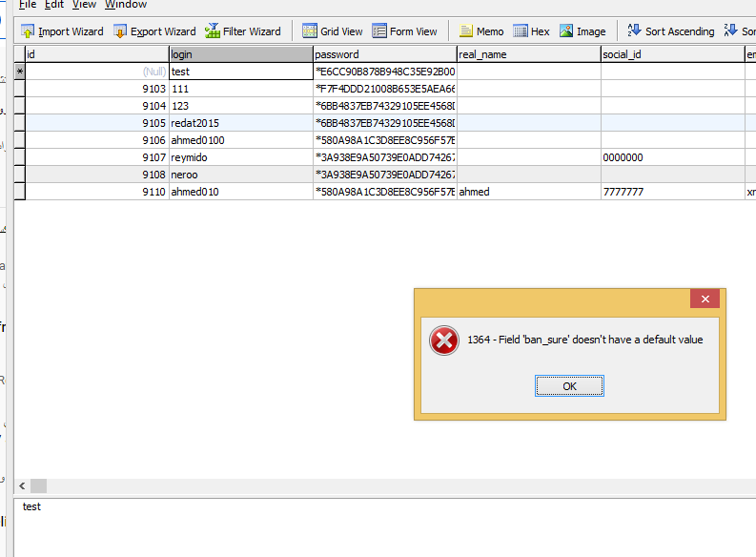
Task: Open the Image viewer
Action: point(582,31)
